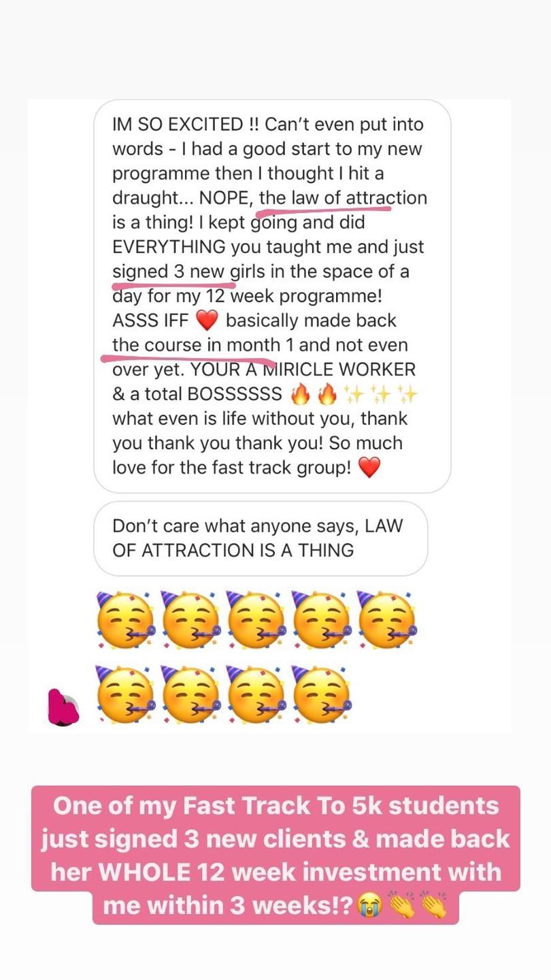Image resolution: width=551 pixels, height=980 pixels.
Task: Select the last party face emoji in the bottom row
Action: [x=321, y=694]
